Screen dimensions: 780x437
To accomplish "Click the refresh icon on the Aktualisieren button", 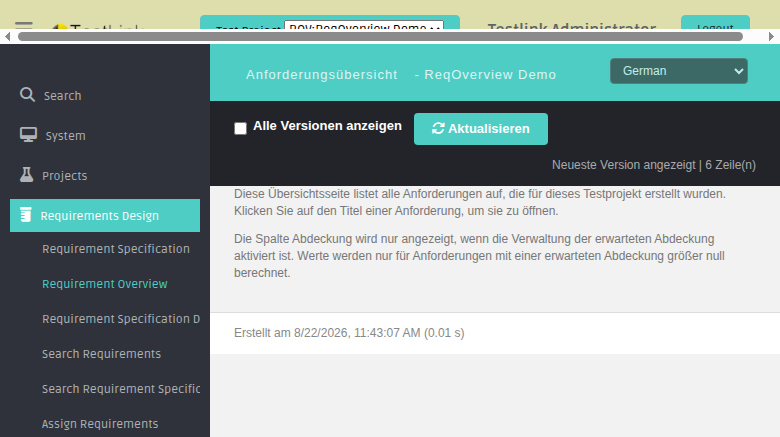I will 438,129.
